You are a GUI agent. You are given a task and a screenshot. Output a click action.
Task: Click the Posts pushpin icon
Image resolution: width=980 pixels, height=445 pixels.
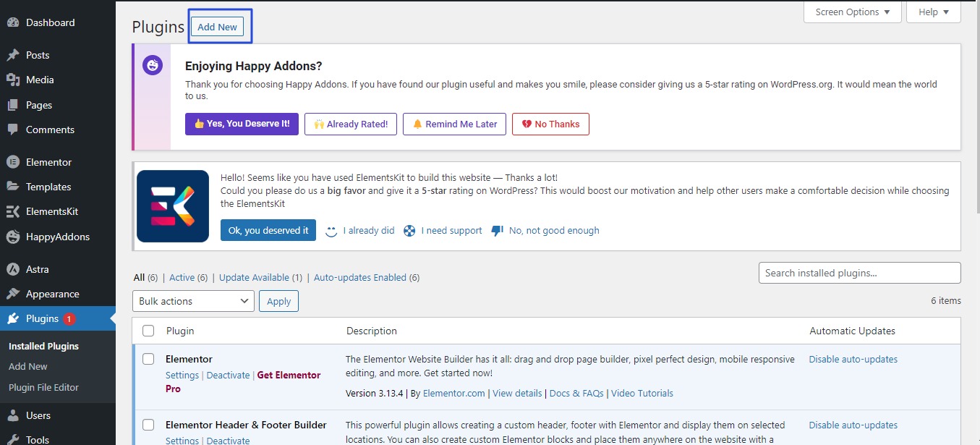tap(12, 55)
